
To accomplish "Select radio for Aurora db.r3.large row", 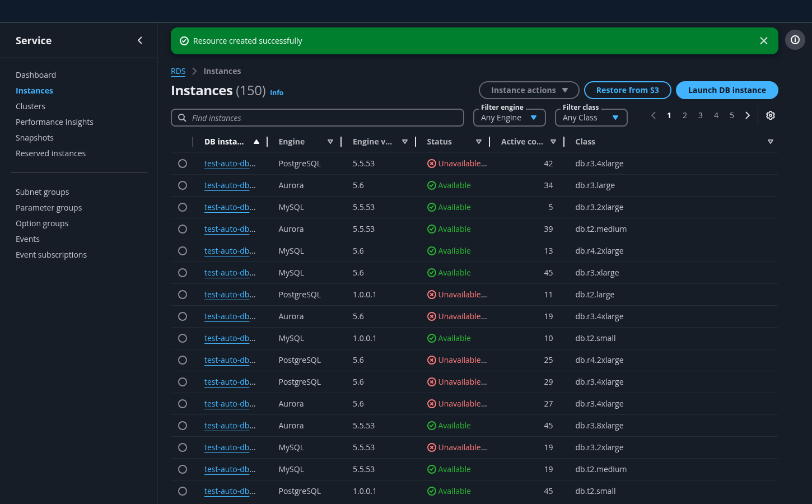I will coord(183,185).
